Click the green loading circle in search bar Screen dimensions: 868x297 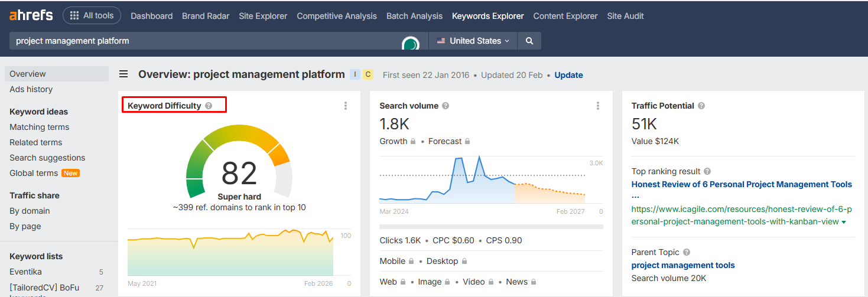click(x=411, y=44)
